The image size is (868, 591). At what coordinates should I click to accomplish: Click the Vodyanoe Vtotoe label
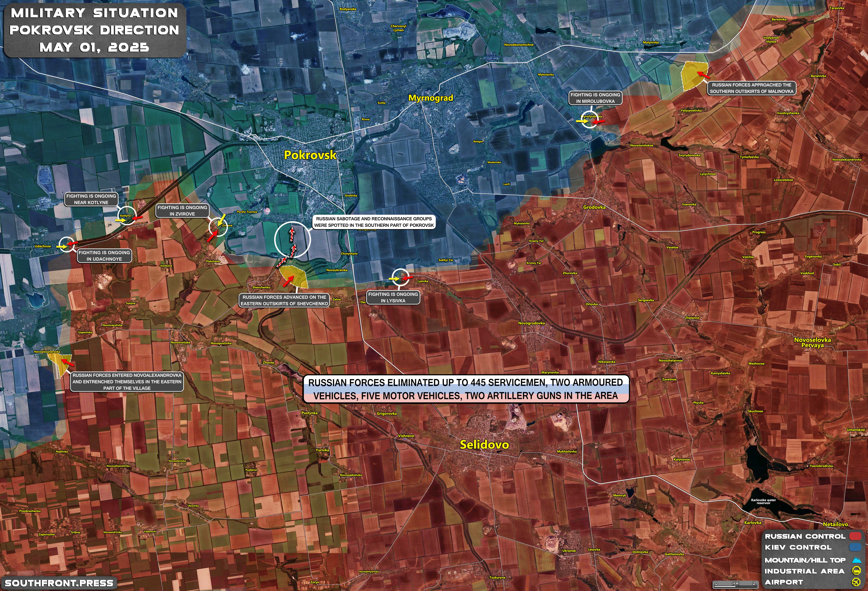pos(771,40)
